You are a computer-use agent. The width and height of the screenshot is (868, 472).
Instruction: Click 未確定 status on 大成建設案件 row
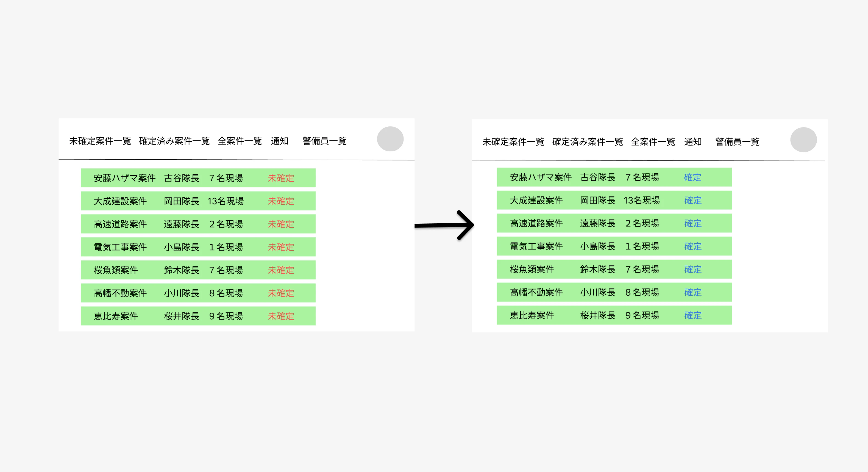point(281,201)
